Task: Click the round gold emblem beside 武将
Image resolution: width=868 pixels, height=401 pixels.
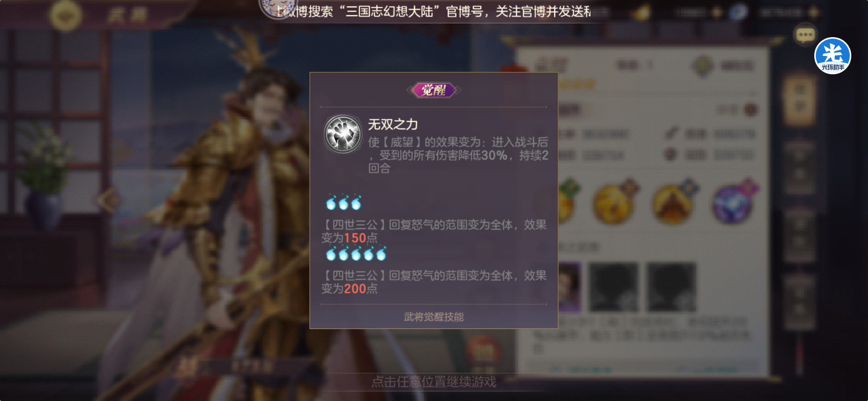Action: coord(66,16)
